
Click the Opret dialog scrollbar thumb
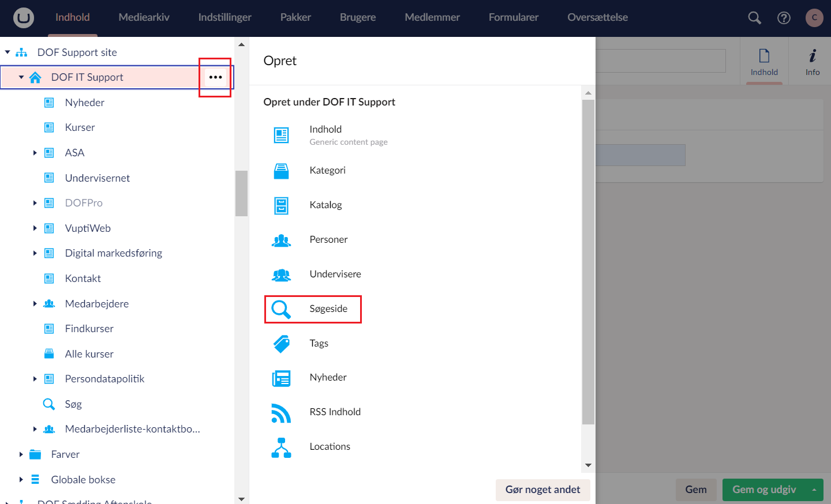point(588,262)
